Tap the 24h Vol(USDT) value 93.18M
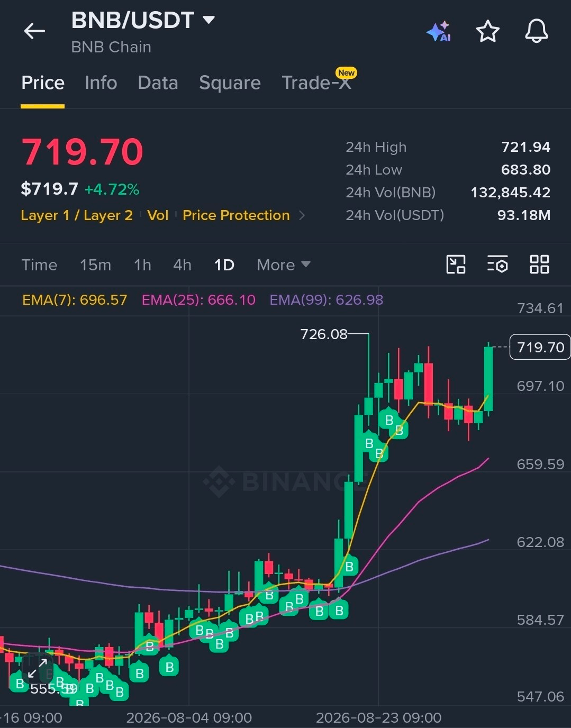This screenshot has height=728, width=571. (x=524, y=215)
